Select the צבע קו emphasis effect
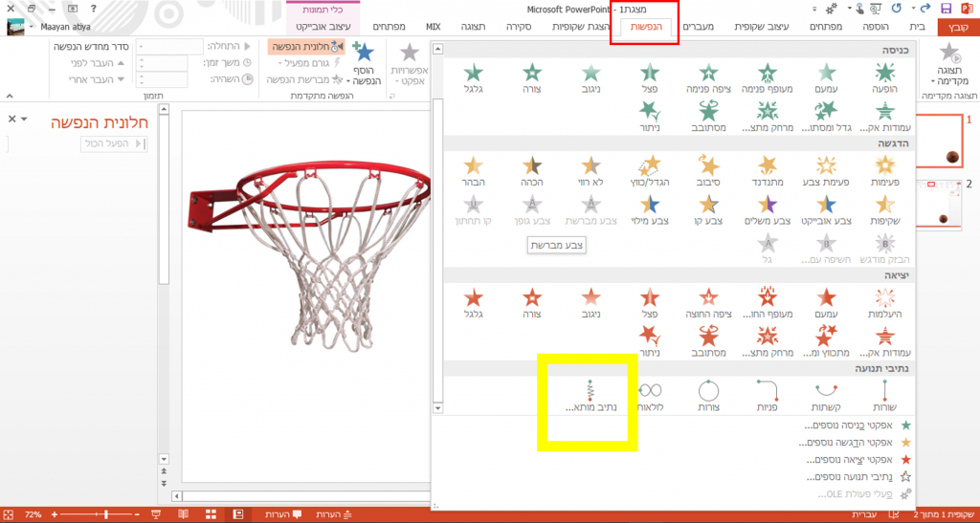This screenshot has height=523, width=980. (709, 209)
